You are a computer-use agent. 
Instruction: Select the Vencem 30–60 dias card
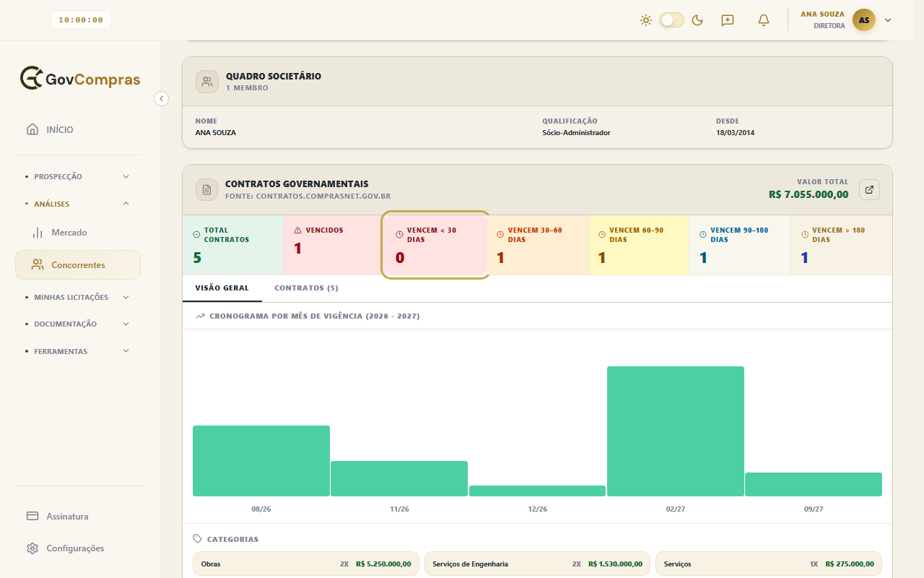tap(537, 245)
